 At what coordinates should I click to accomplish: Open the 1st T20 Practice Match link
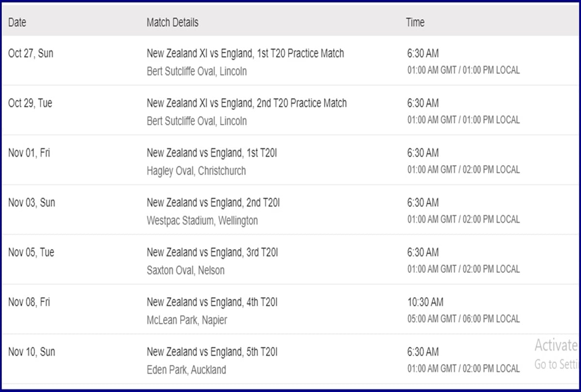click(x=245, y=53)
